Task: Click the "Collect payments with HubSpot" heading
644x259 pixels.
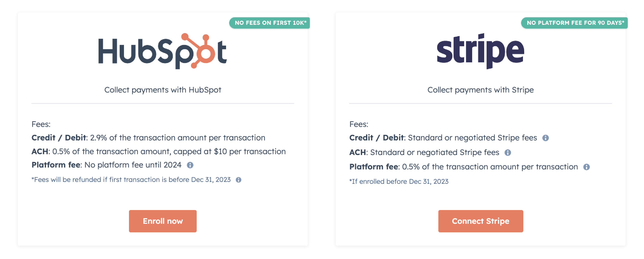Action: point(163,90)
